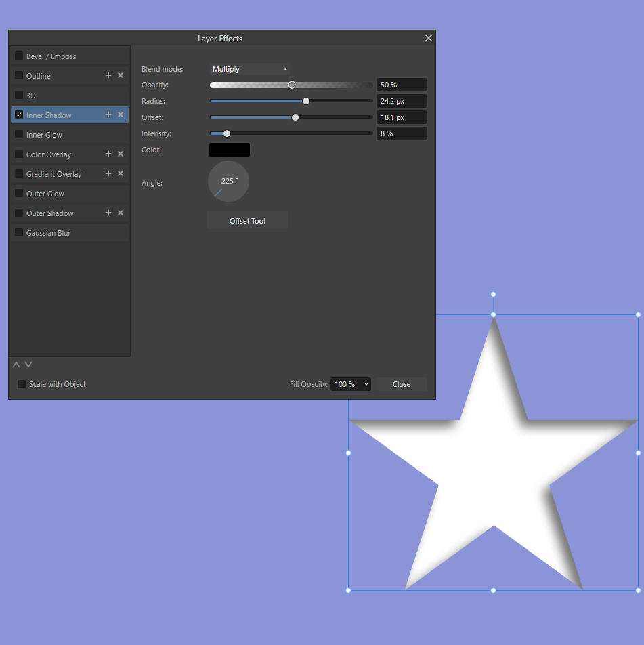The image size is (644, 645).
Task: Select the 3D effect row
Action: click(70, 95)
